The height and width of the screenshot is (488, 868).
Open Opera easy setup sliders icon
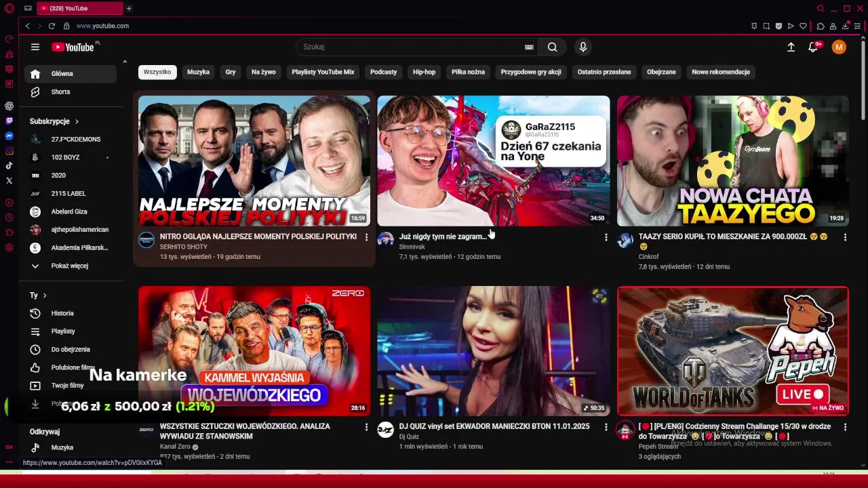pos(857,26)
